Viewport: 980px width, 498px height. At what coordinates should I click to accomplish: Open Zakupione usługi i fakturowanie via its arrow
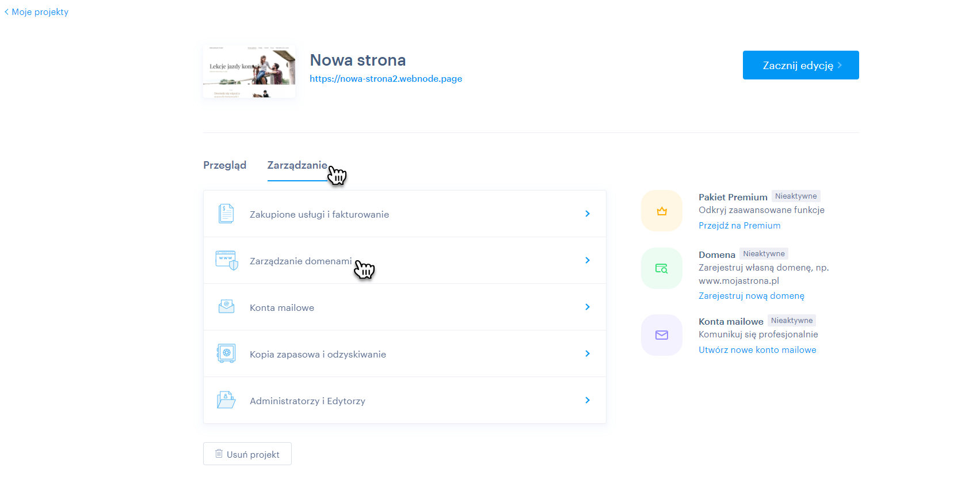click(x=588, y=214)
